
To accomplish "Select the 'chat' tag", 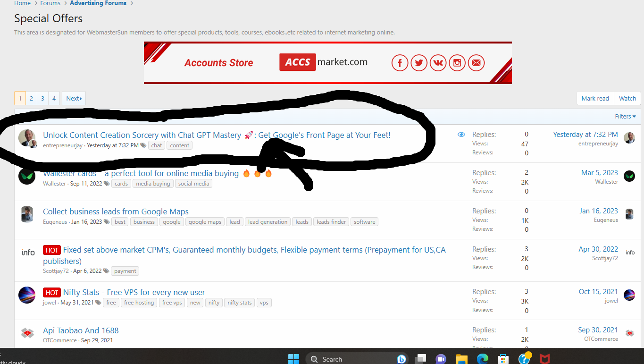I will (x=157, y=145).
